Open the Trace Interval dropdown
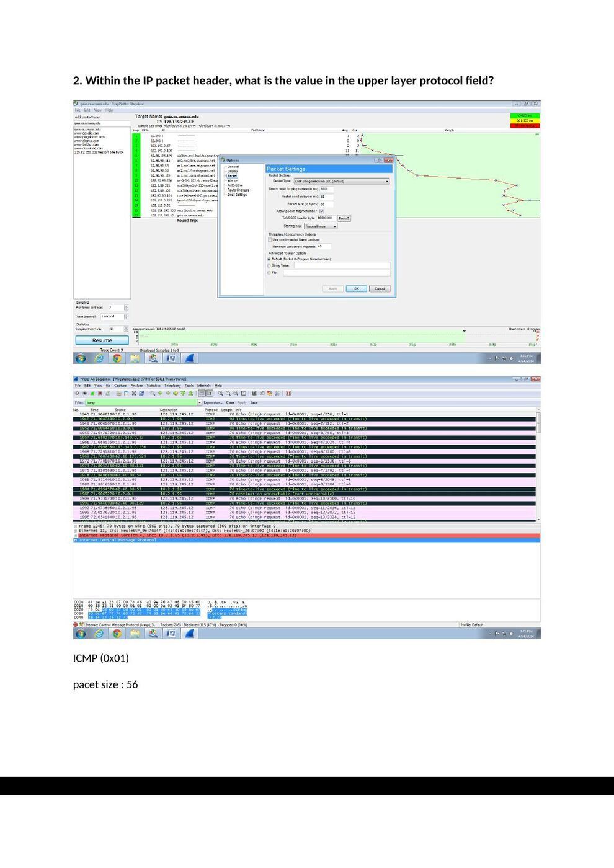Viewport: 614px width, 868px height. (115, 317)
